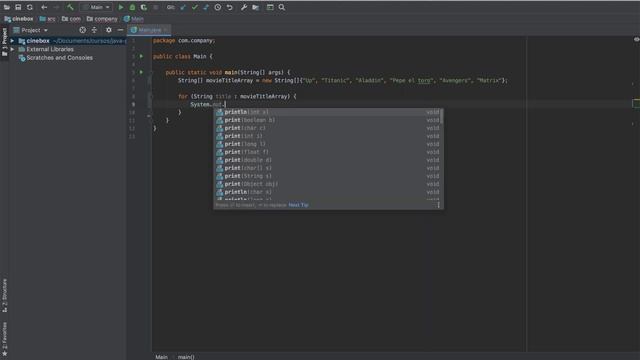
Task: Place cursor on the package com.company line
Action: click(184, 41)
